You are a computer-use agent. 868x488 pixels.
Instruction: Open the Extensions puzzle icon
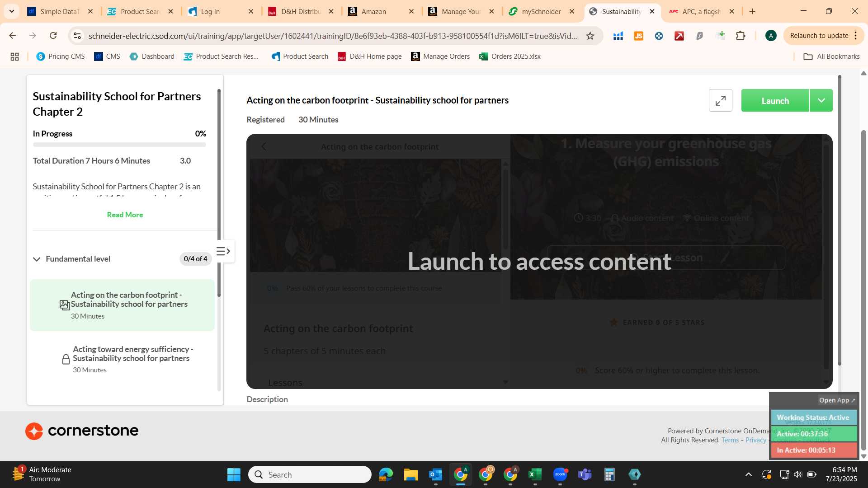tap(741, 36)
